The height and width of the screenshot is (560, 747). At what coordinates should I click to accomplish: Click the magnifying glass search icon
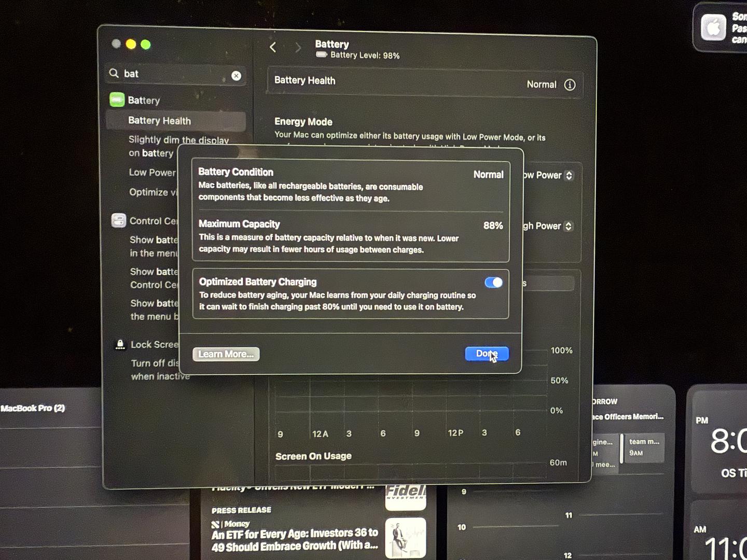click(x=114, y=74)
